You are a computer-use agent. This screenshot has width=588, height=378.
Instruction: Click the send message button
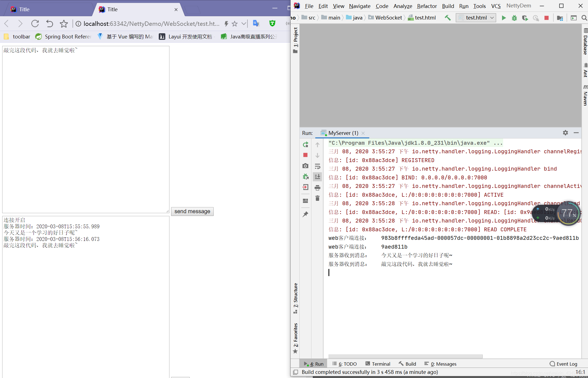[192, 211]
